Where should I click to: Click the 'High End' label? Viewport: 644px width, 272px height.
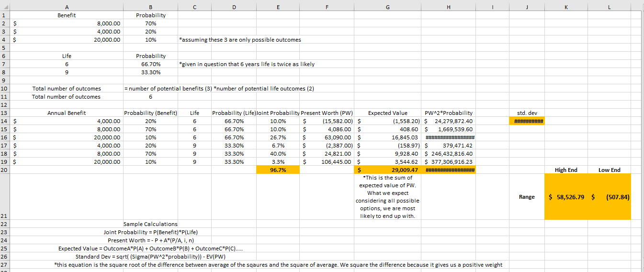pos(566,170)
